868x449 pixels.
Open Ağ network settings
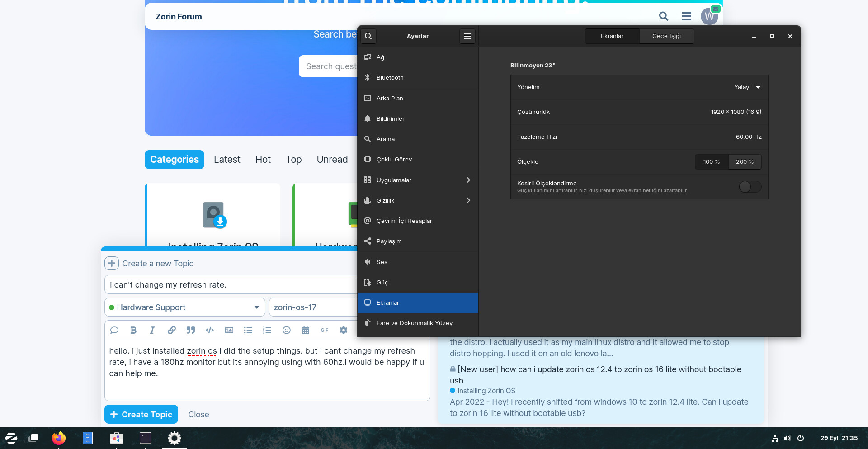418,57
